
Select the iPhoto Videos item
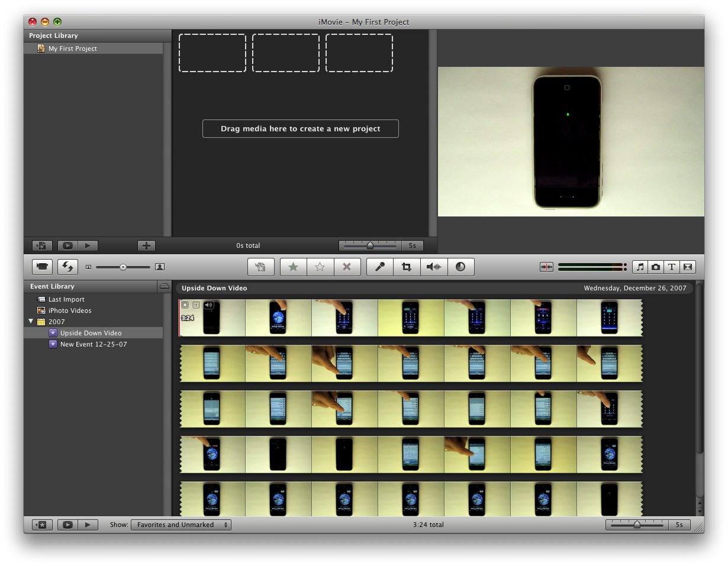click(x=94, y=311)
